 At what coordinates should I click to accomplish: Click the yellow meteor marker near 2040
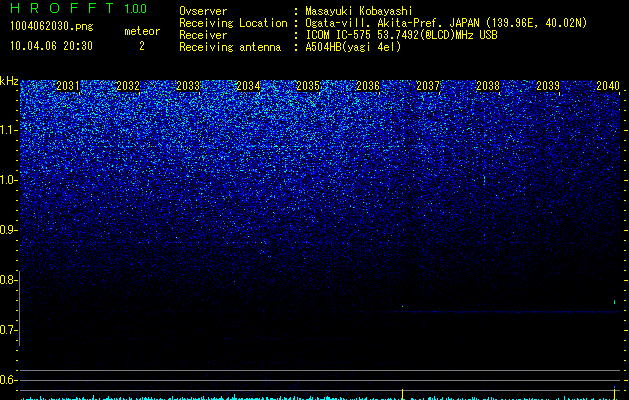tap(614, 394)
